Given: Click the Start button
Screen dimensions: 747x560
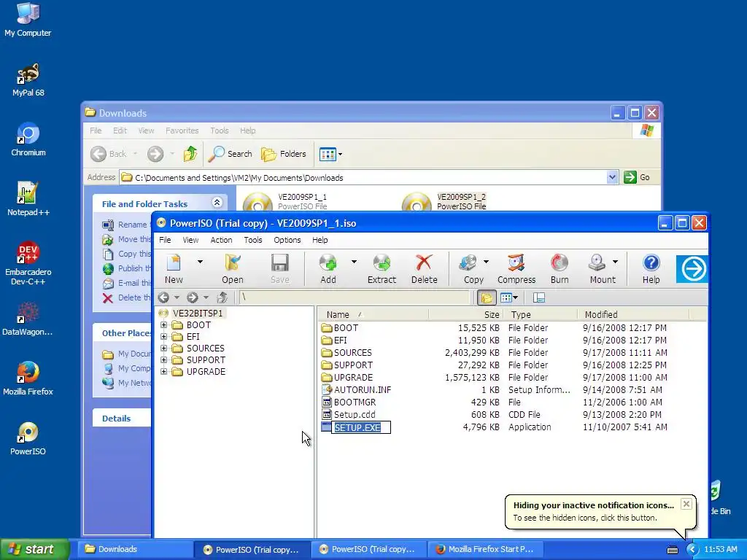Looking at the screenshot, I should pos(34,549).
